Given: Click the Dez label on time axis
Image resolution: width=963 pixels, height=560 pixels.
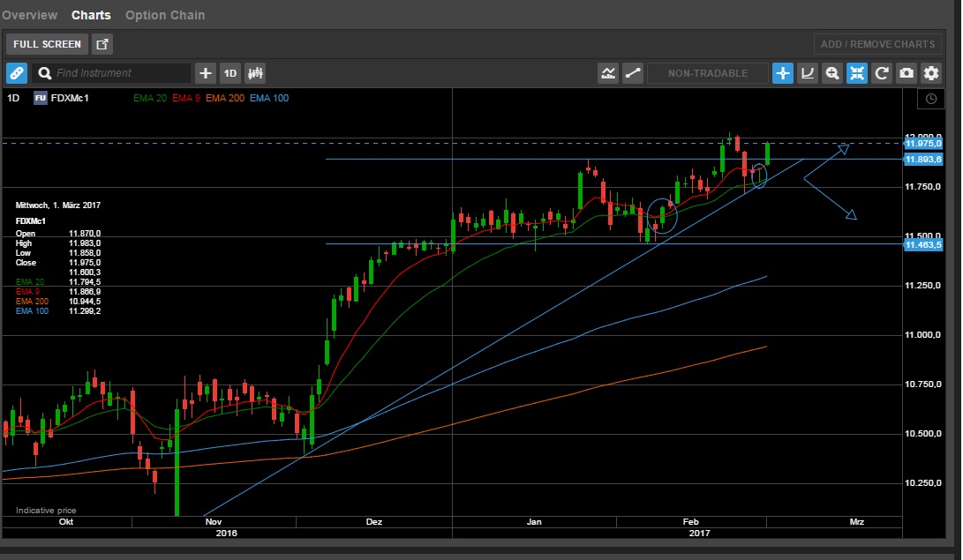Looking at the screenshot, I should tap(374, 522).
